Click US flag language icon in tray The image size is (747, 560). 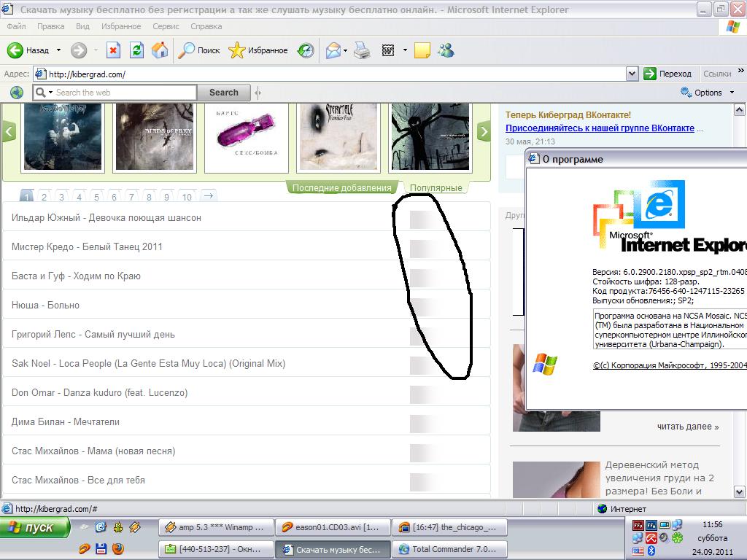(638, 551)
